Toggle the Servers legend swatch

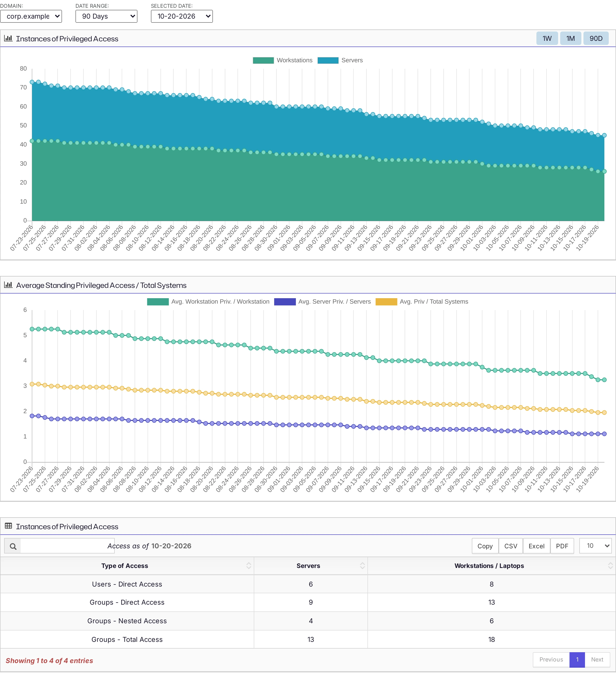point(328,60)
